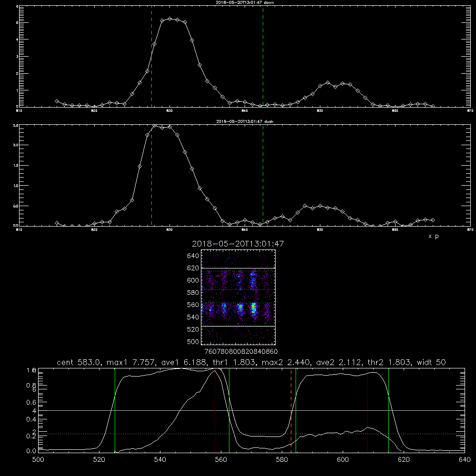Click the '830' x-axis label of dawn plot

[169, 111]
